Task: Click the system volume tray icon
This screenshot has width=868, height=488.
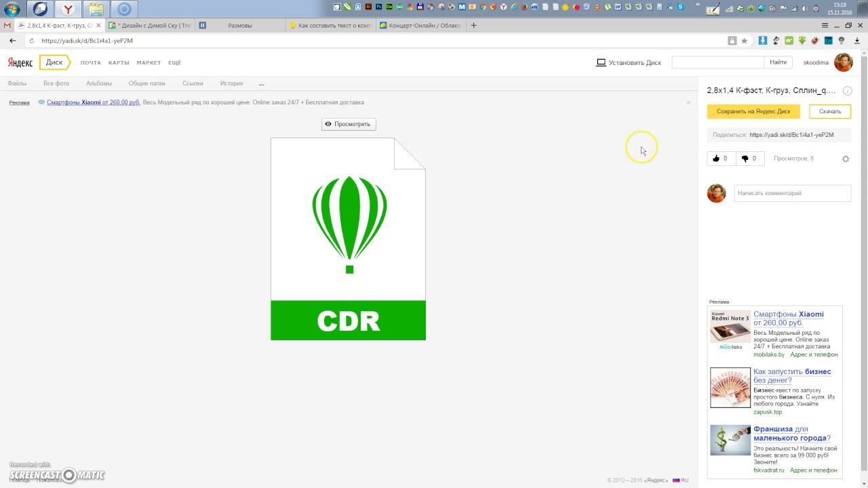Action: click(805, 8)
